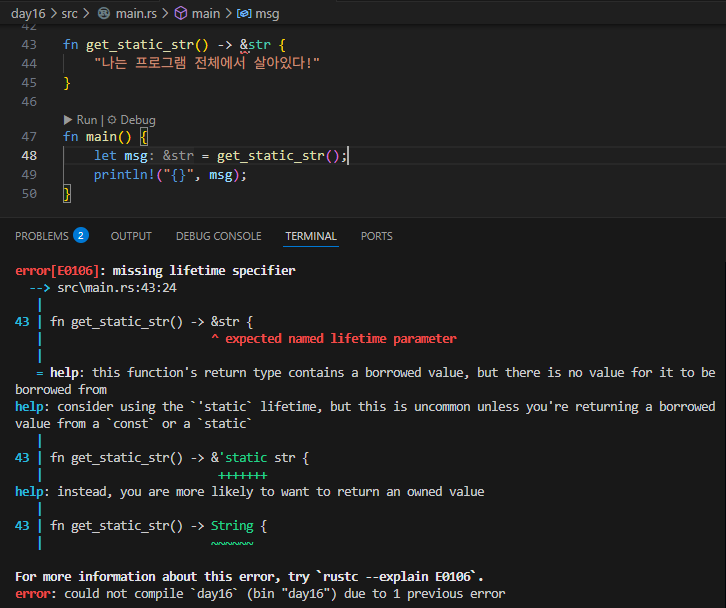Click the msg variable symbol icon
This screenshot has width=726, height=608.
pos(244,13)
